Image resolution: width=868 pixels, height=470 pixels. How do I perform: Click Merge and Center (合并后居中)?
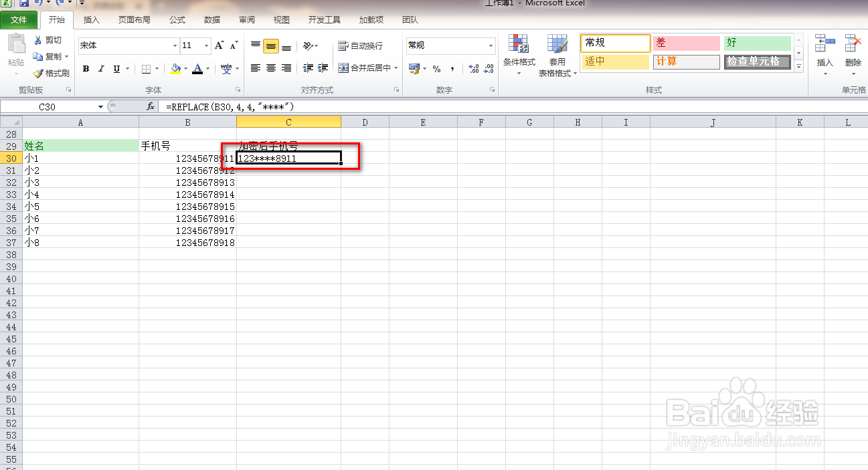point(363,68)
